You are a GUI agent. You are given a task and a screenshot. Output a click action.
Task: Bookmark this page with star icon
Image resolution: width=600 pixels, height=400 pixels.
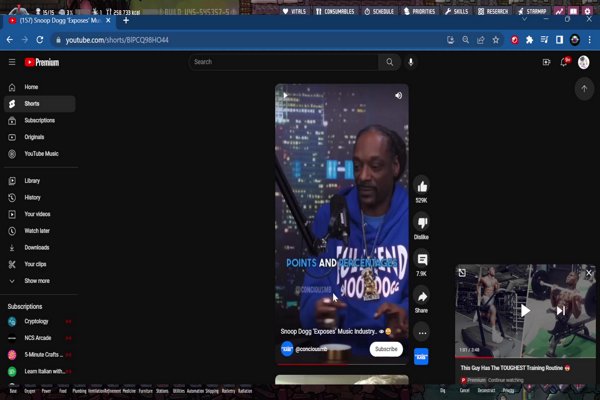pyautogui.click(x=496, y=40)
